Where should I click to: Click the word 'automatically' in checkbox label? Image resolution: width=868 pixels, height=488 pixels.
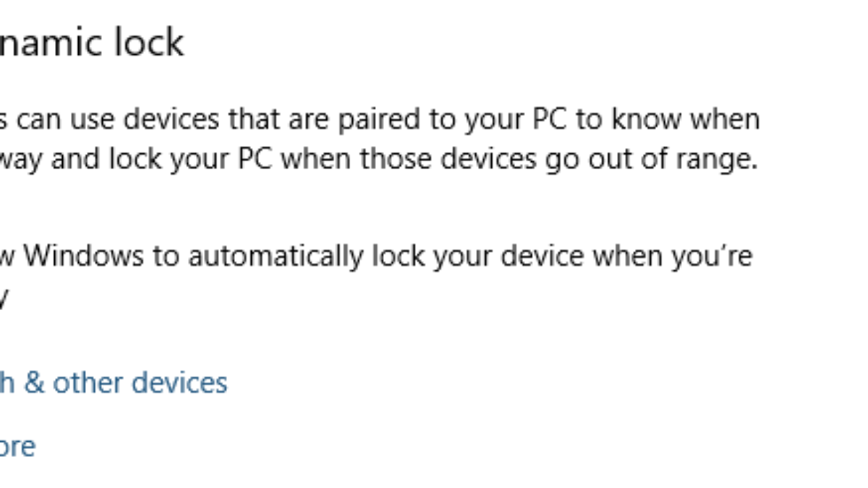(x=276, y=256)
